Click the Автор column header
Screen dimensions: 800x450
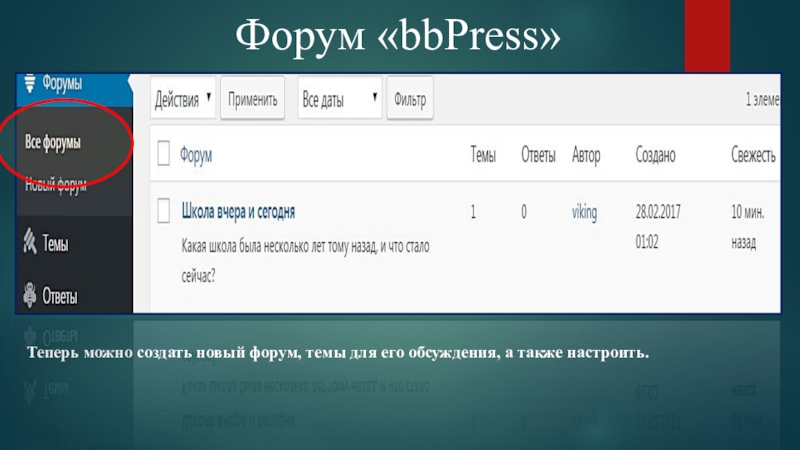tap(586, 155)
